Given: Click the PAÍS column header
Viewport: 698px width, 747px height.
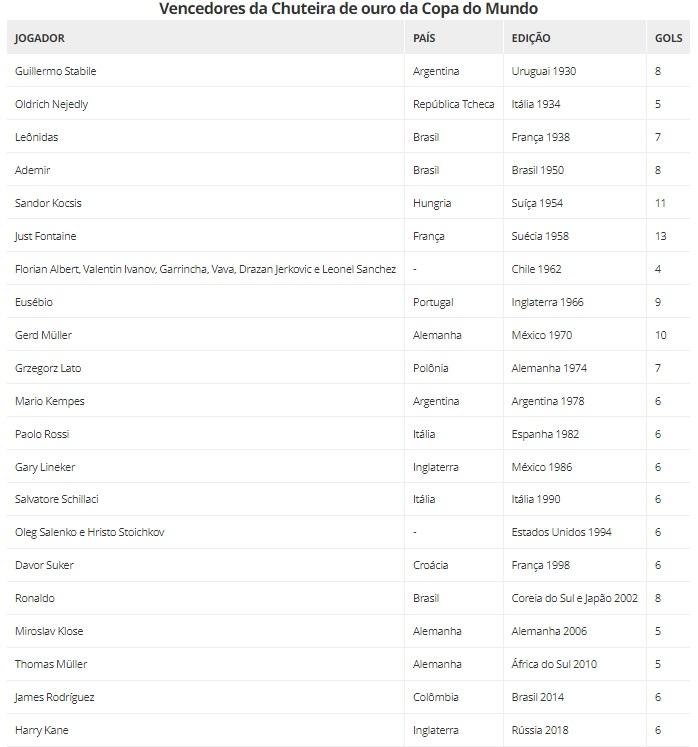Looking at the screenshot, I should [424, 38].
